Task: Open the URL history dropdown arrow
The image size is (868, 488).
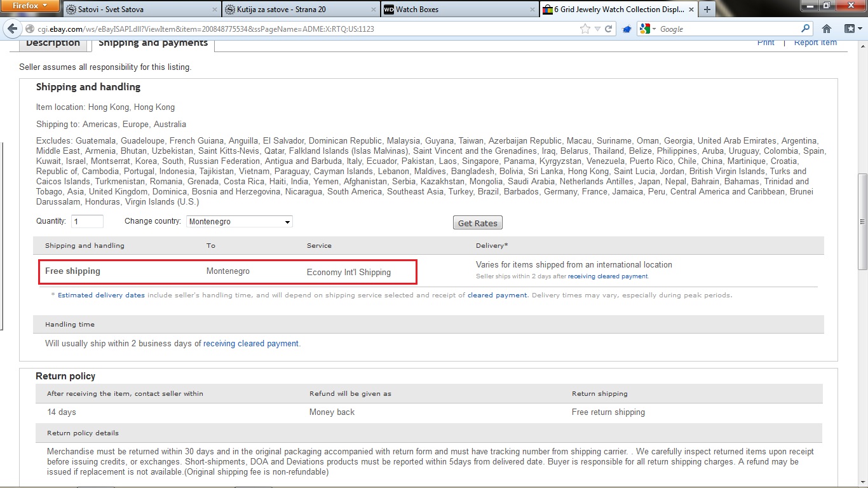Action: pos(597,29)
